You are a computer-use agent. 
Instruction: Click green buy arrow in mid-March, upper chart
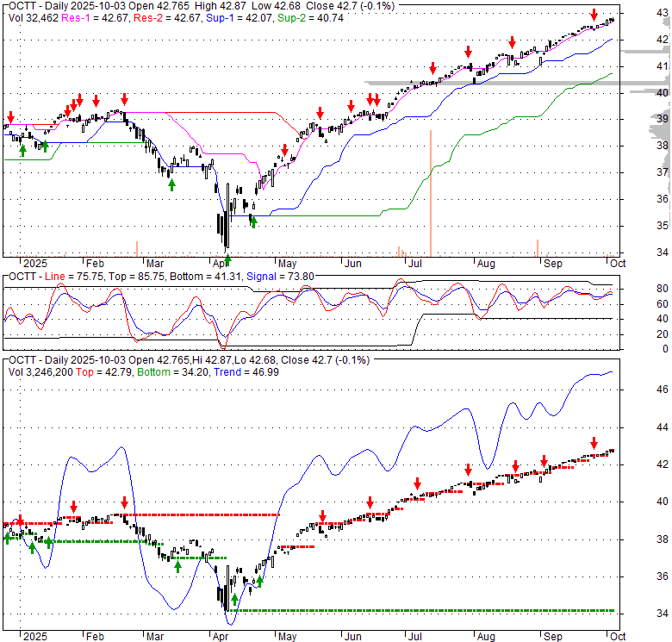point(171,185)
